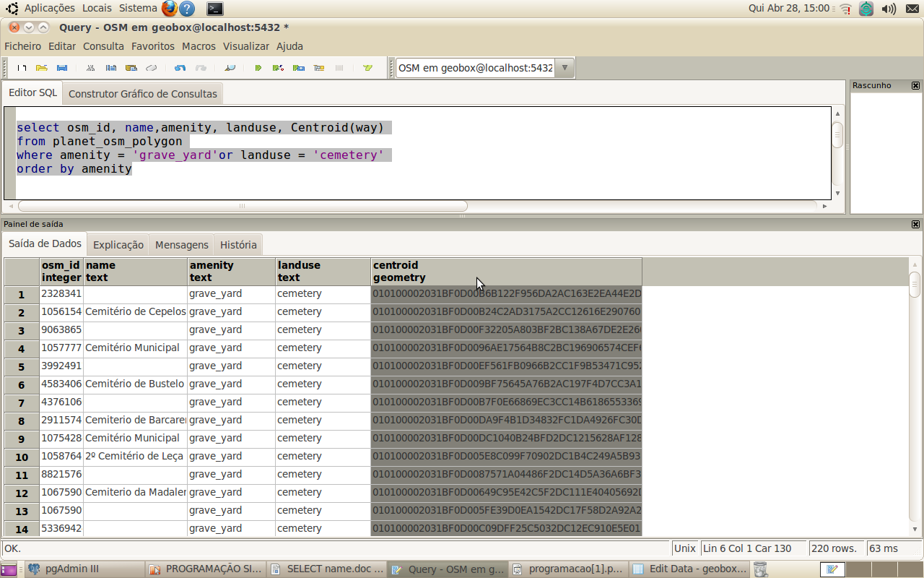Click the teal tray indicator icon
Screen dimensions: 924x578
pos(866,9)
